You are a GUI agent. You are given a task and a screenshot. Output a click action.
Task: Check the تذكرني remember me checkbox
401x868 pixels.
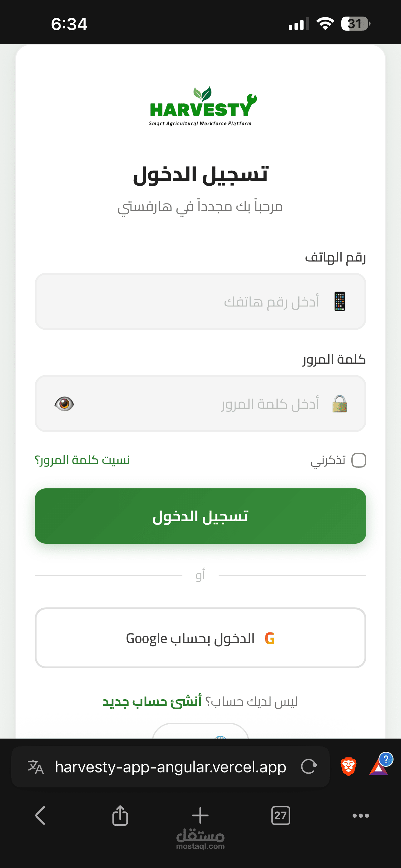[x=359, y=460]
